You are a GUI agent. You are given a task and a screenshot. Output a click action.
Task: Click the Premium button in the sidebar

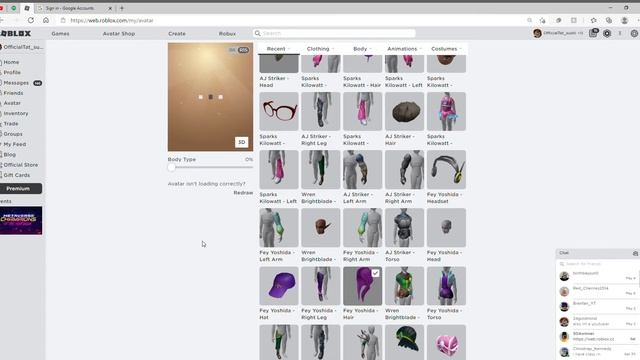pos(20,189)
